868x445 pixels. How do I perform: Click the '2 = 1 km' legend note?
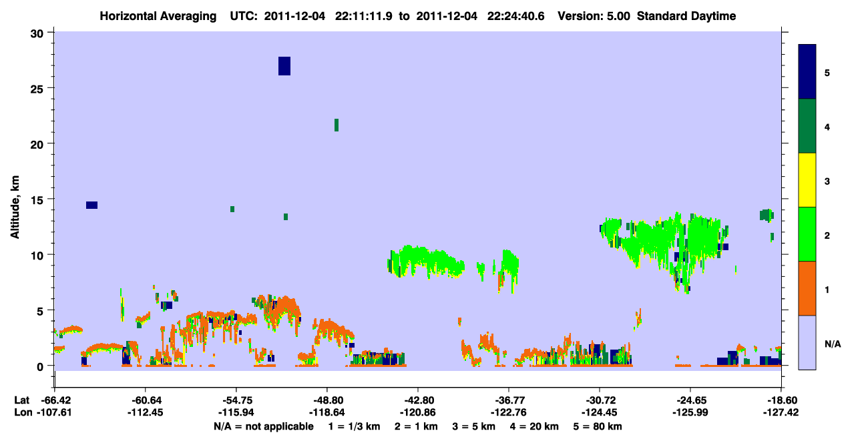[417, 426]
